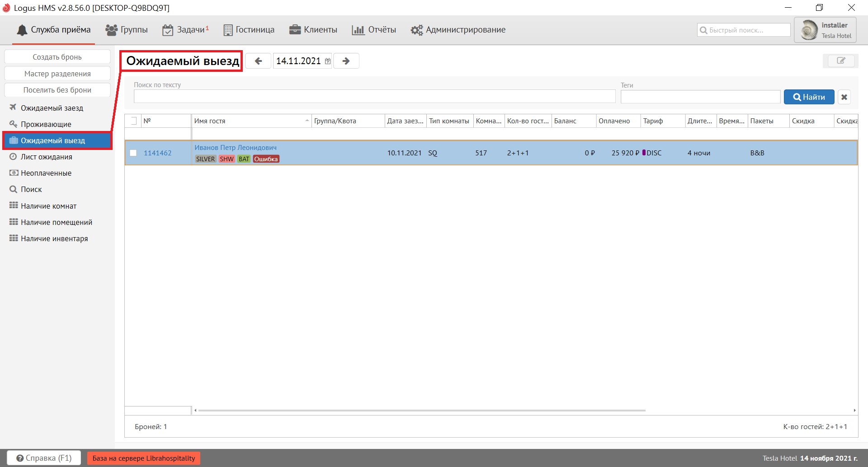This screenshot has width=868, height=467.
Task: Click the Поиск по тексту input field
Action: click(x=374, y=97)
